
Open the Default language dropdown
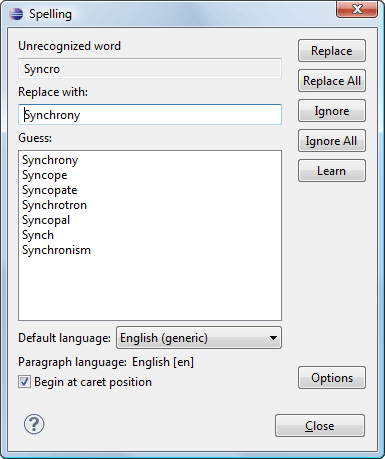click(199, 338)
